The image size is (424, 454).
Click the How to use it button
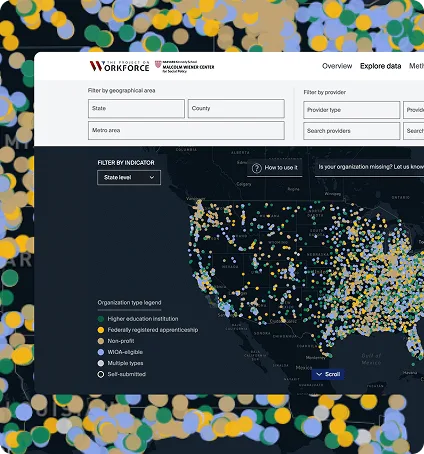coord(275,168)
